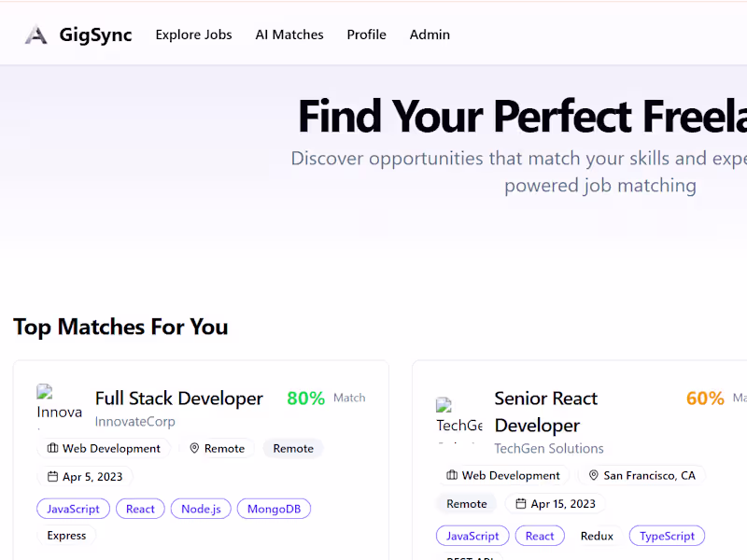Click the TypeScript skill tag
This screenshot has width=747, height=560.
(667, 536)
